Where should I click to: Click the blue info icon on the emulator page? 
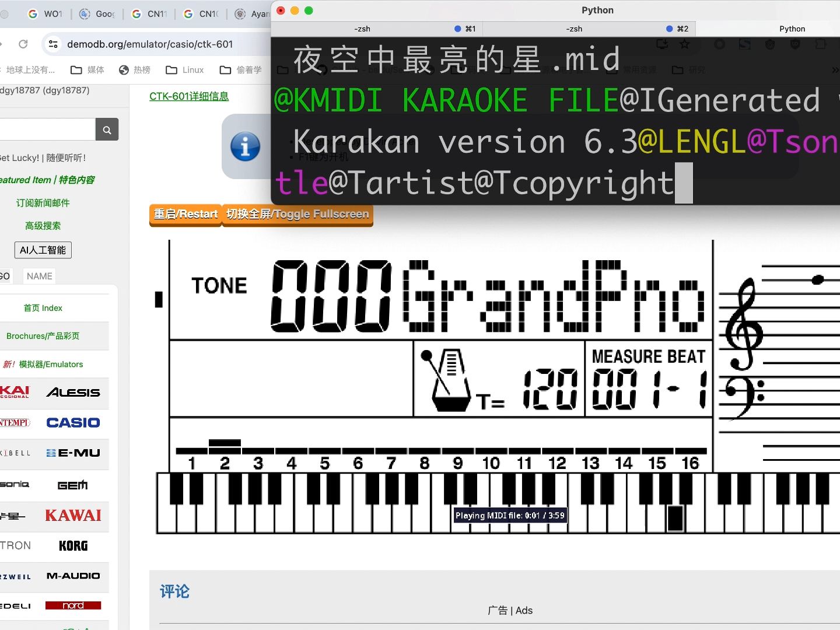pos(245,146)
